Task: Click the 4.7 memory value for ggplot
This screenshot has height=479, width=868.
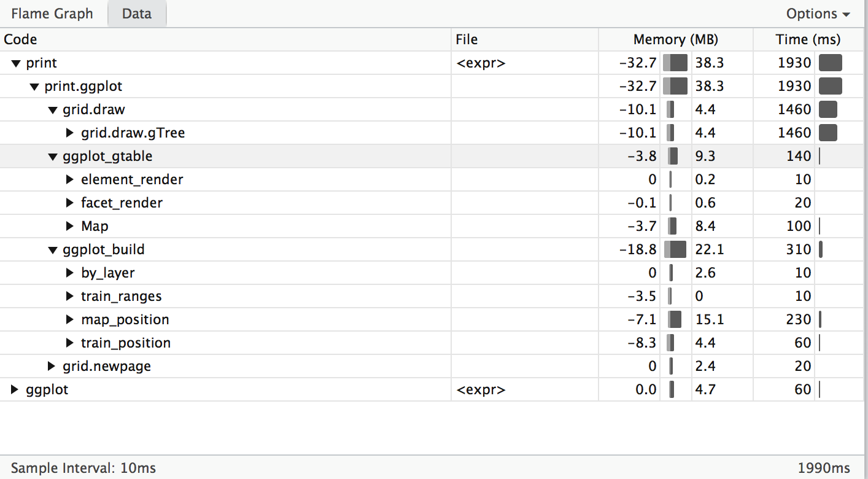Action: (x=705, y=389)
